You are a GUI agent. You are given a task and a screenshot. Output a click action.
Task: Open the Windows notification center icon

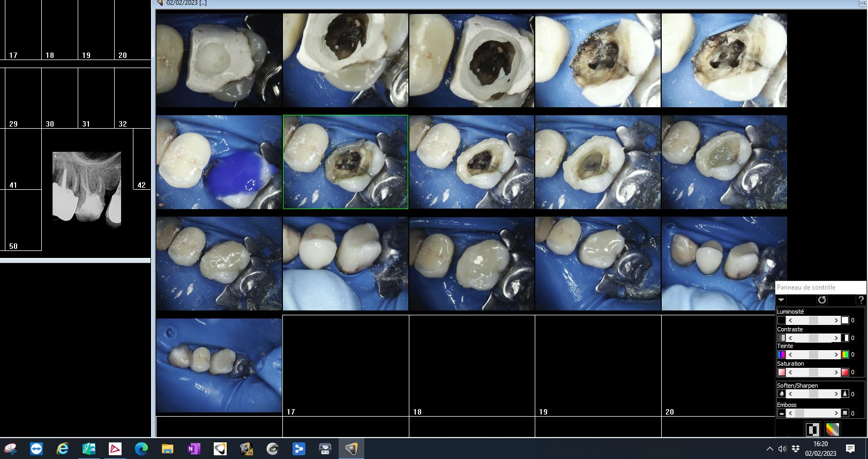point(850,449)
